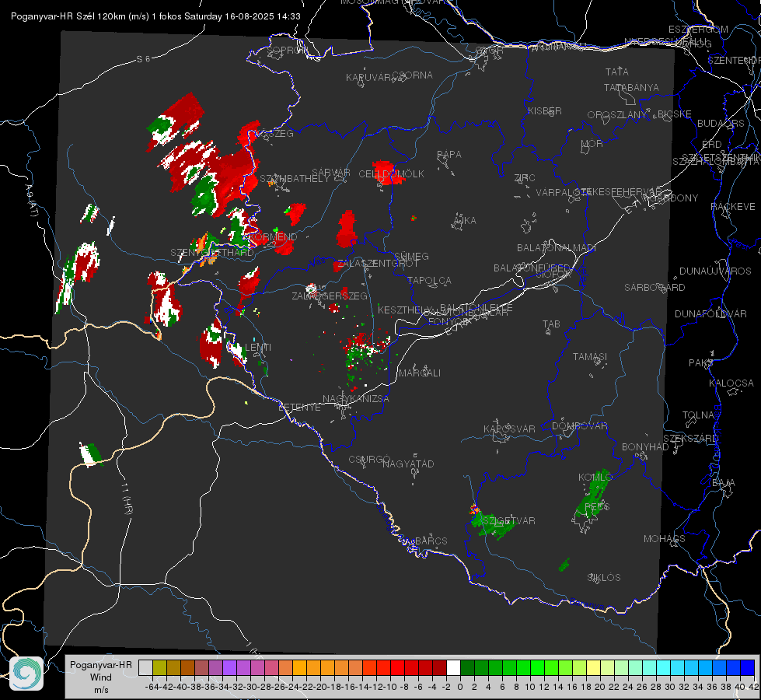This screenshot has height=700, width=761.
Task: Select the SARVAR town label
Action: (x=331, y=173)
